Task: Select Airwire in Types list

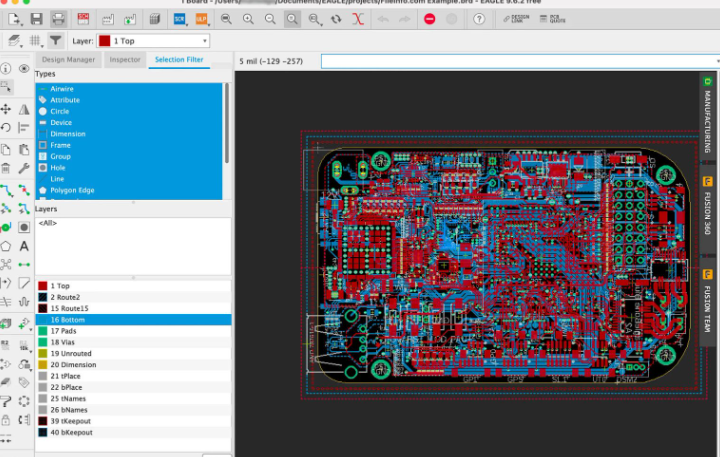Action: (x=129, y=89)
